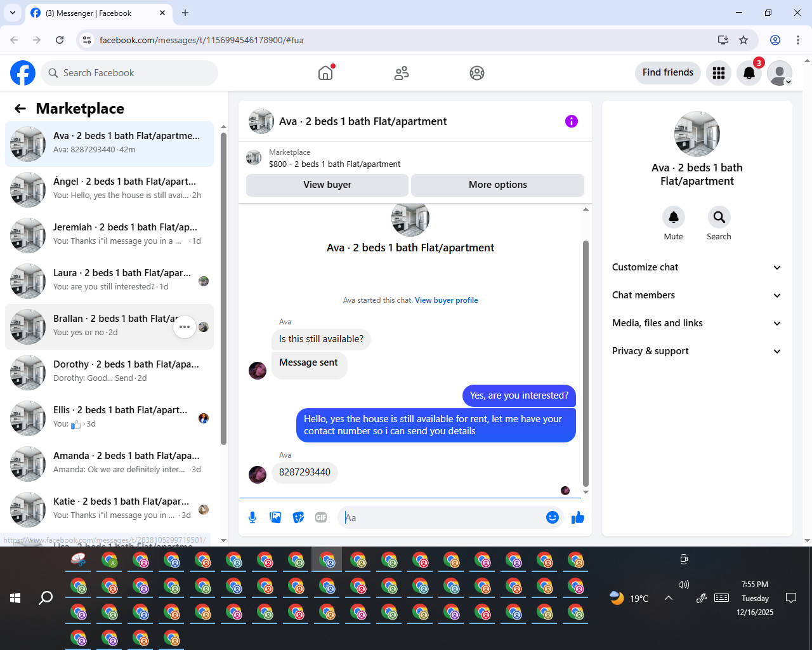Open a new browser tab

(185, 13)
